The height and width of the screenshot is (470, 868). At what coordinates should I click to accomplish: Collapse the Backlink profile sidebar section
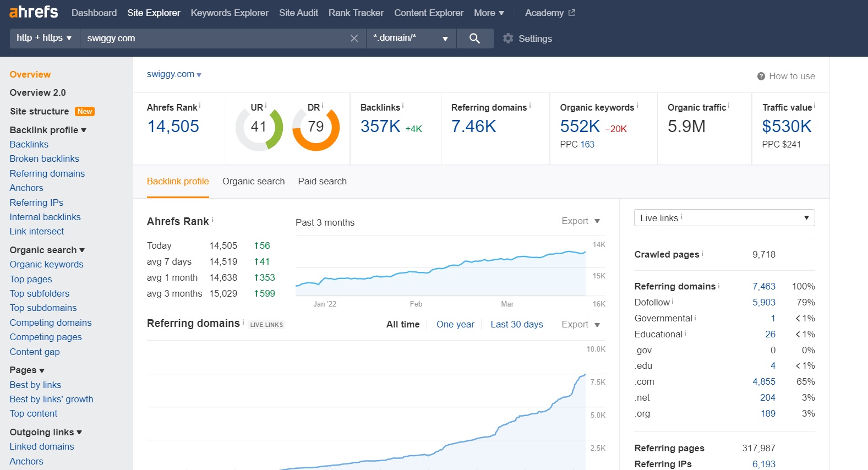pyautogui.click(x=48, y=130)
